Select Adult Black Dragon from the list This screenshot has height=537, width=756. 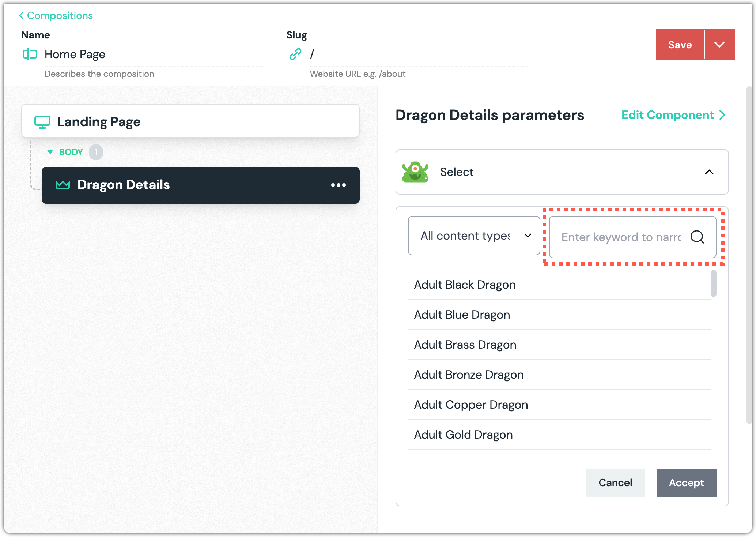(x=465, y=285)
